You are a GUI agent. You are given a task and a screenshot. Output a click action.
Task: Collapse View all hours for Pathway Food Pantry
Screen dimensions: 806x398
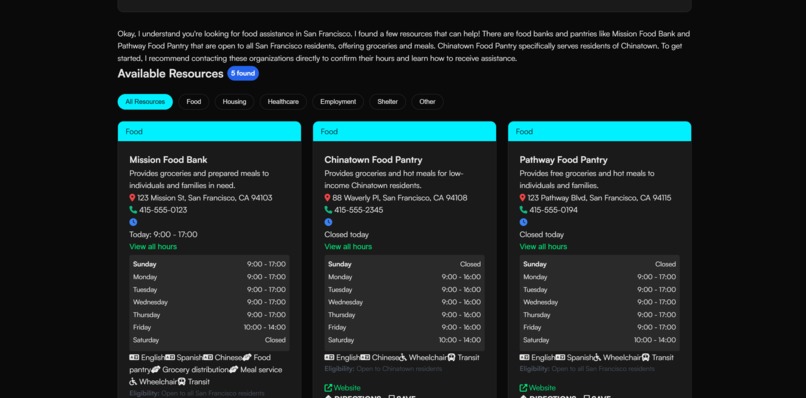click(x=543, y=247)
